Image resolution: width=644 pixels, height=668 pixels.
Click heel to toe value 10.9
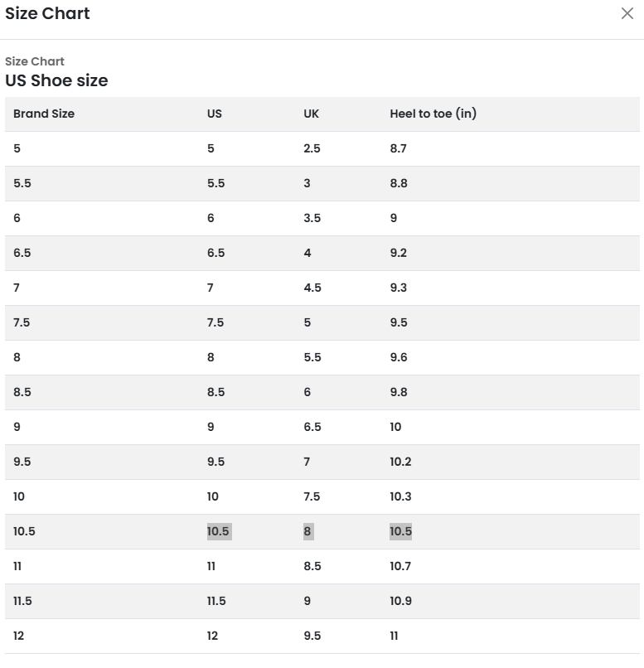pos(400,601)
